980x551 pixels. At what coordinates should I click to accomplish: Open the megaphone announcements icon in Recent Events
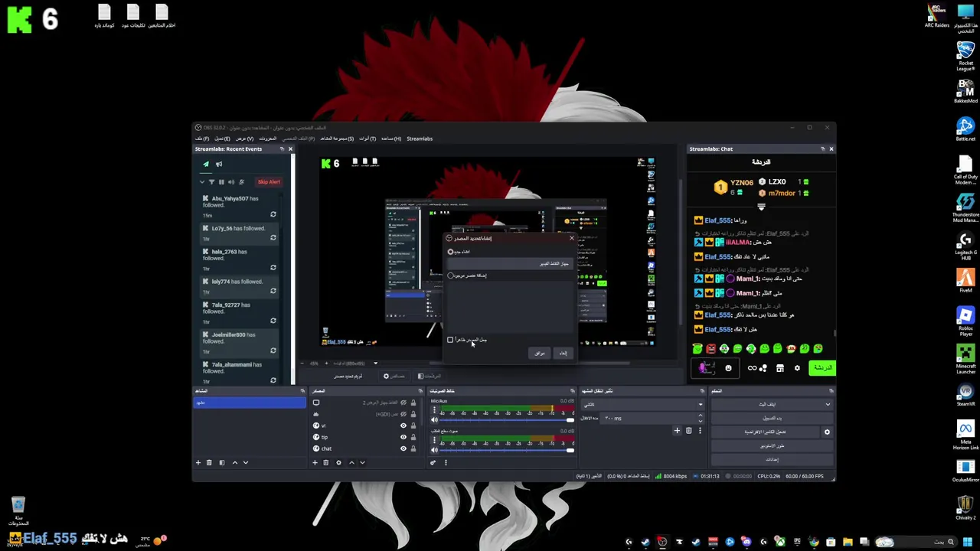[219, 164]
